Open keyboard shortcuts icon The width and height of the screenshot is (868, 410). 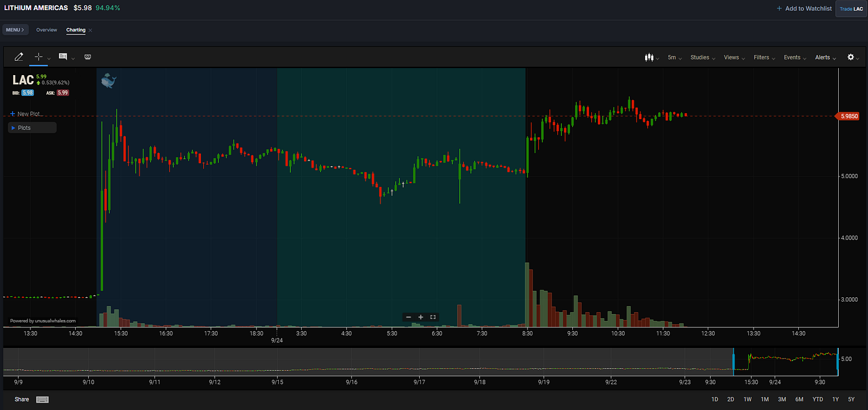[42, 399]
